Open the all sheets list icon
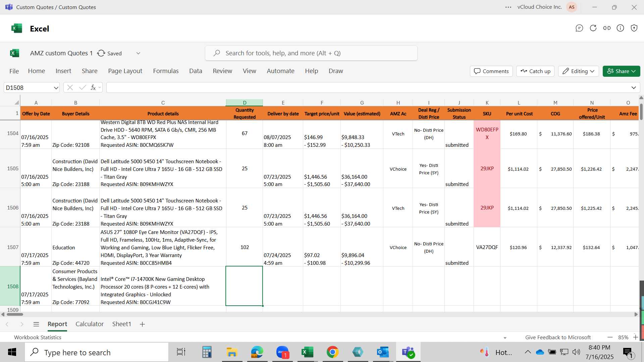Viewport: 644px width, 362px height. click(x=36, y=324)
